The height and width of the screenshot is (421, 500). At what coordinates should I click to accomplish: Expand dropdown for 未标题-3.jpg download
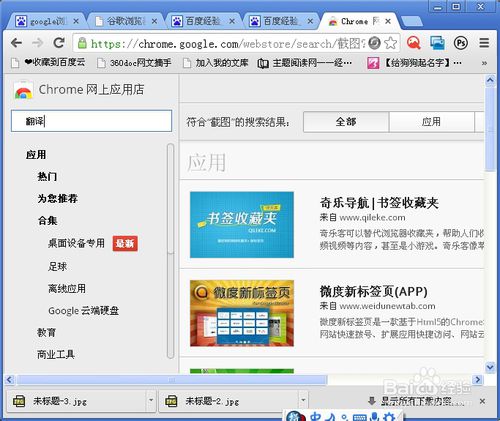click(x=151, y=400)
